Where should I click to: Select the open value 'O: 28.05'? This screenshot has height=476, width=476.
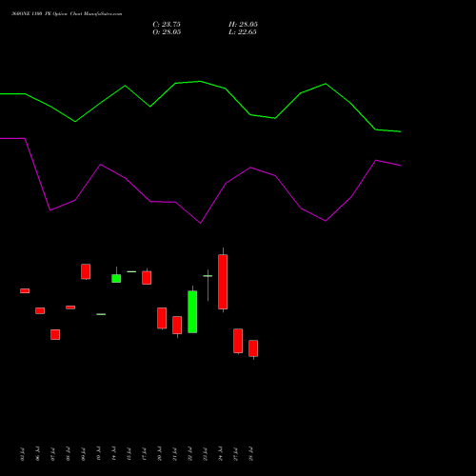[x=167, y=32]
